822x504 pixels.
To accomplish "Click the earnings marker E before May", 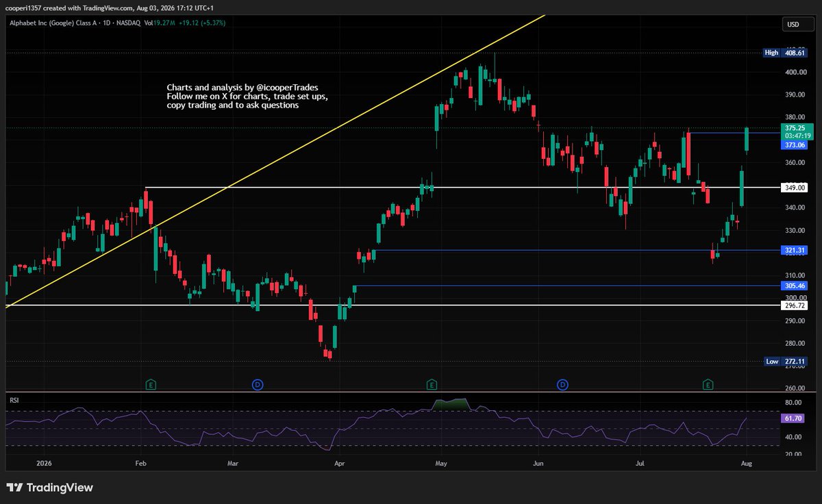I will 432,385.
